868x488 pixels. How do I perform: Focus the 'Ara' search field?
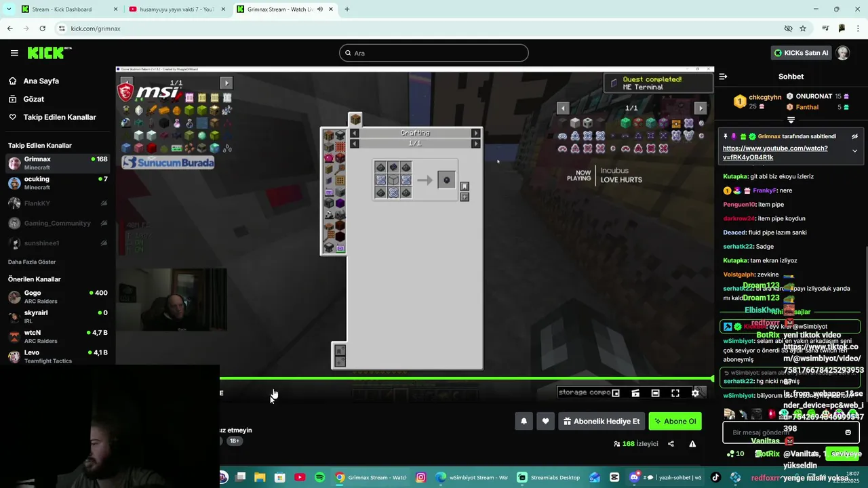(434, 53)
